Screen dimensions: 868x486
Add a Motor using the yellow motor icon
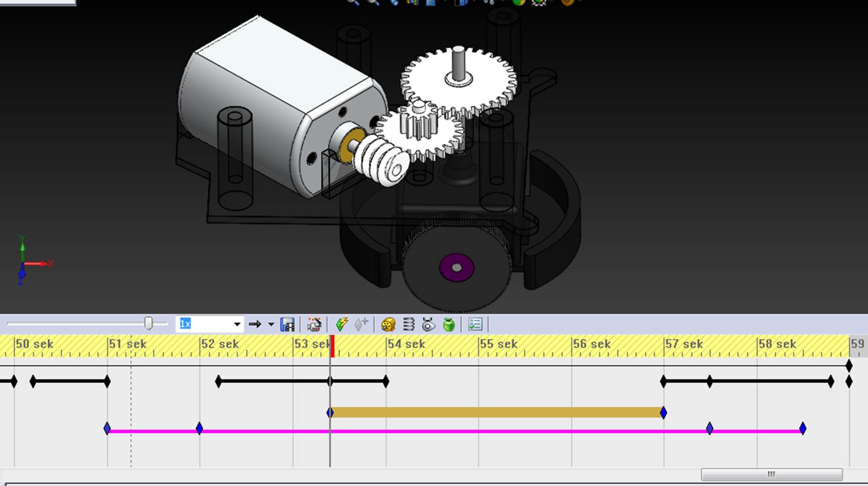(388, 324)
